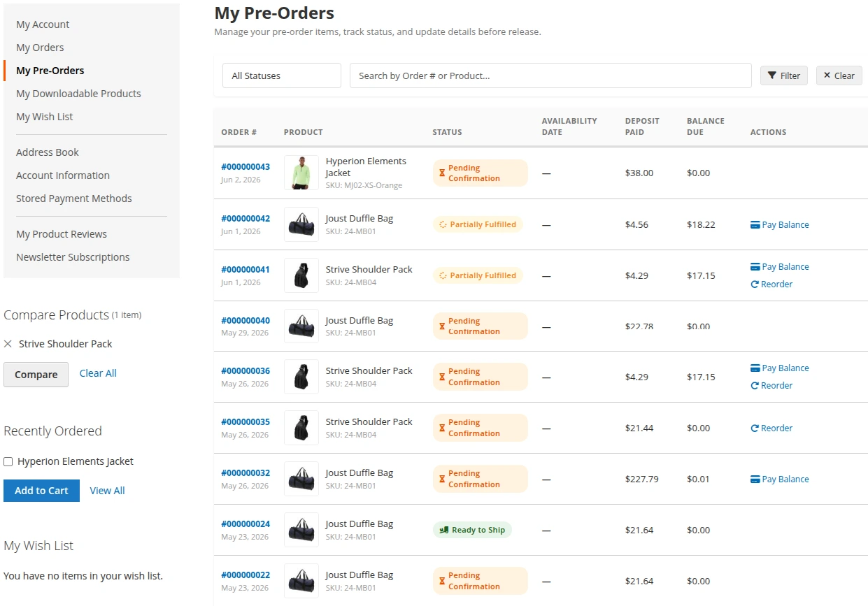
Task: Open order #000000022
Action: [246, 575]
